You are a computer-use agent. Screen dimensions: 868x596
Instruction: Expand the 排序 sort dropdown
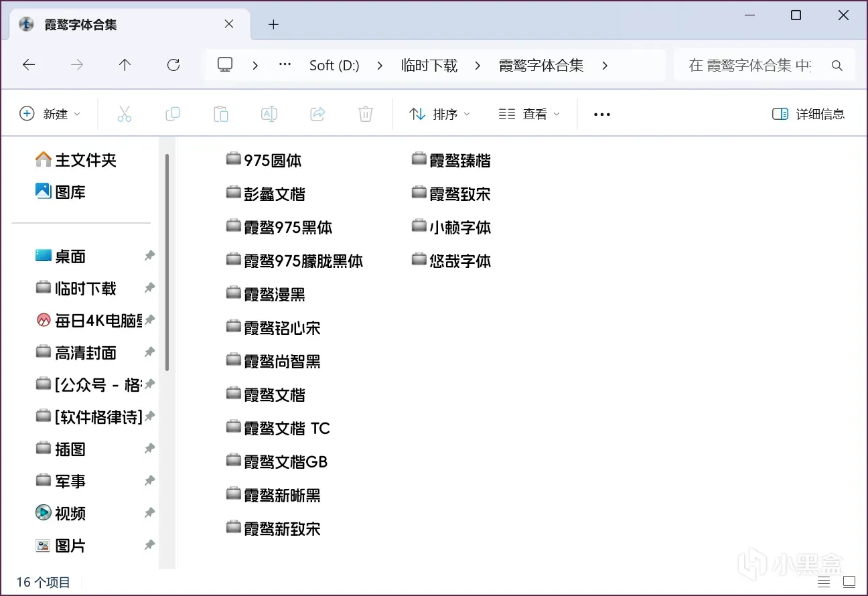point(439,114)
